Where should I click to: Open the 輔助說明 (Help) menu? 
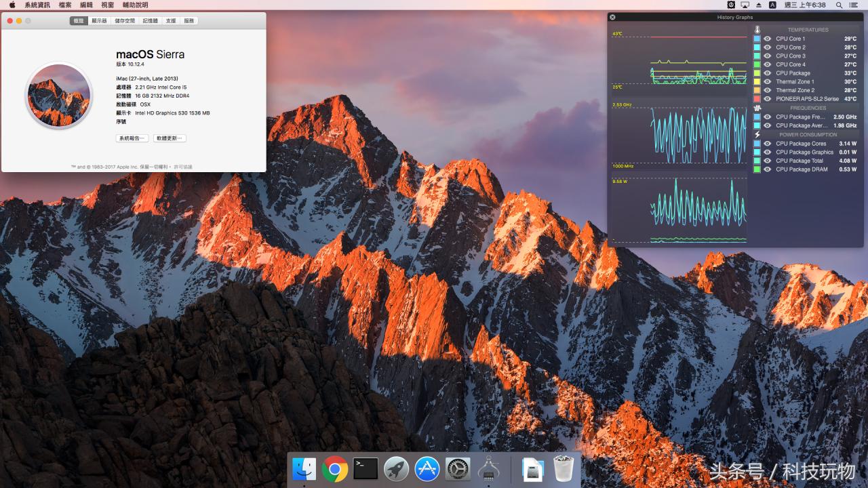(x=135, y=5)
